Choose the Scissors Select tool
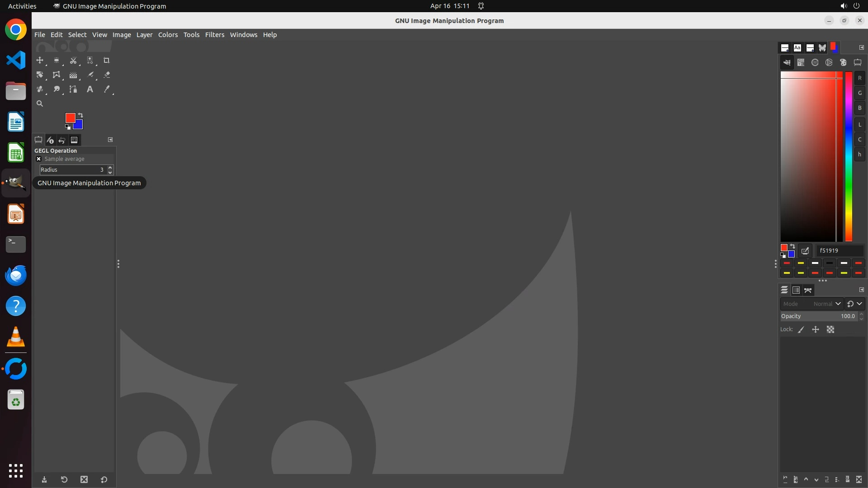Screen dimensions: 868x488 [x=73, y=61]
